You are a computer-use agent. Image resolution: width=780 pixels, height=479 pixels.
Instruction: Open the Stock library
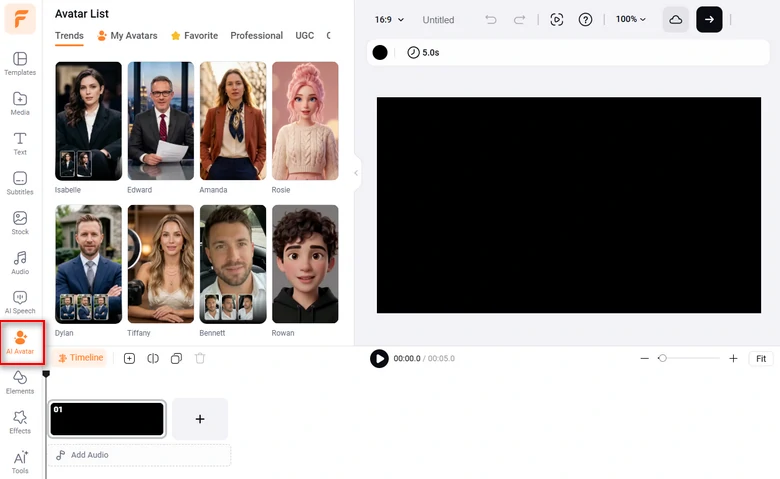(x=20, y=223)
